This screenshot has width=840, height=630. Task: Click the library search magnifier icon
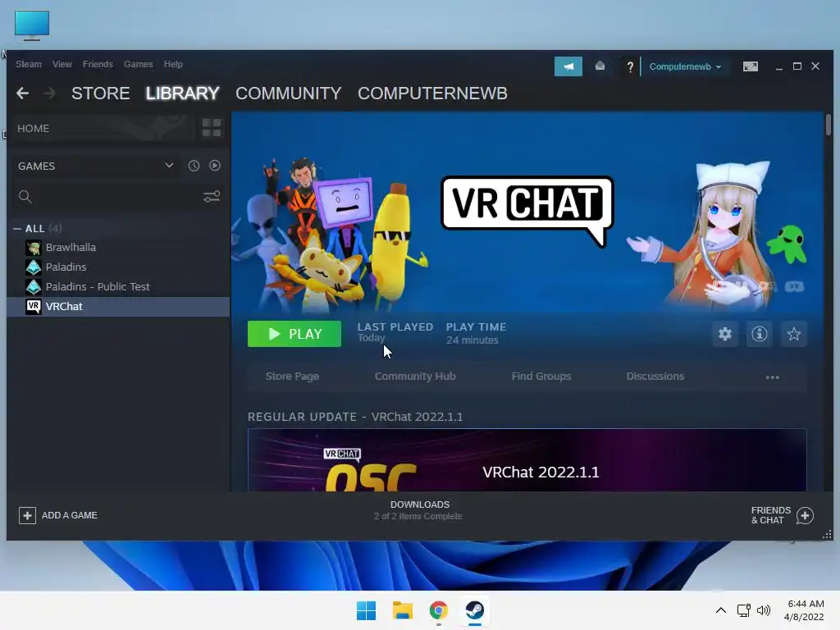[x=25, y=197]
